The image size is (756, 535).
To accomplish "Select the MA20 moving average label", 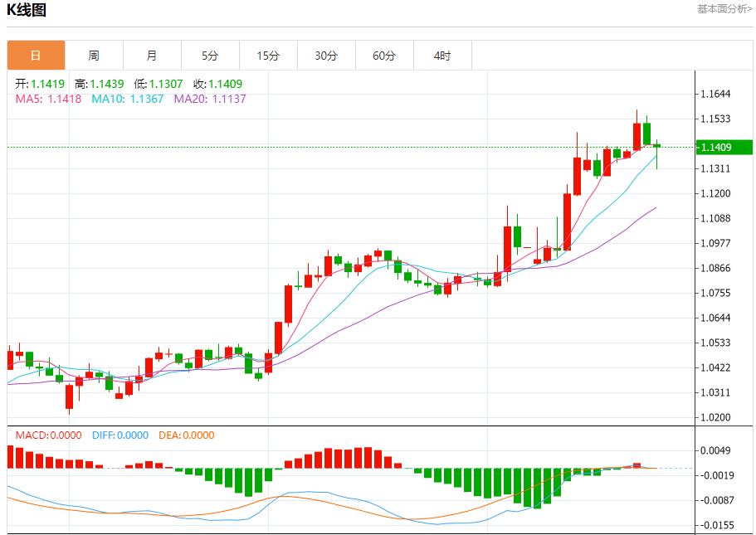I will click(x=209, y=99).
